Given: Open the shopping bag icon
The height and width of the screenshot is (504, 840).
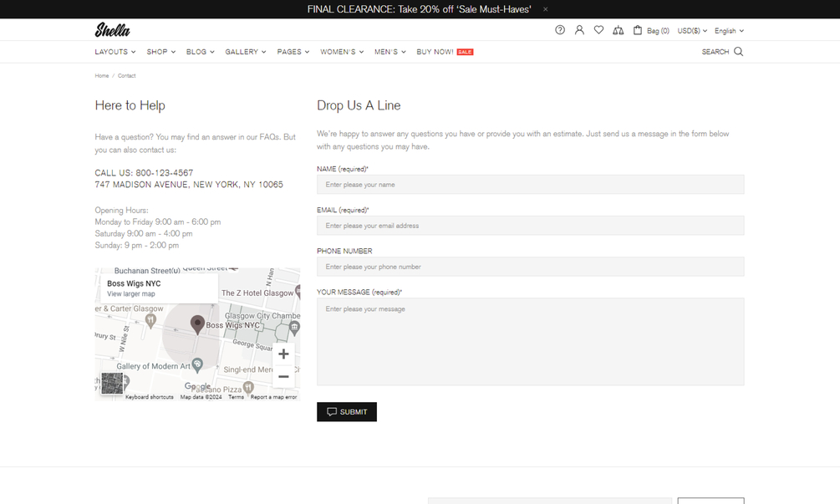Looking at the screenshot, I should 638,30.
